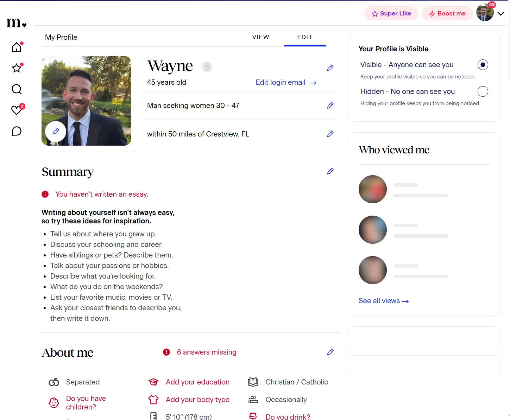Screen dimensions: 510x420
Task: Click 'You haven't written an essay.' warning
Action: (x=102, y=194)
